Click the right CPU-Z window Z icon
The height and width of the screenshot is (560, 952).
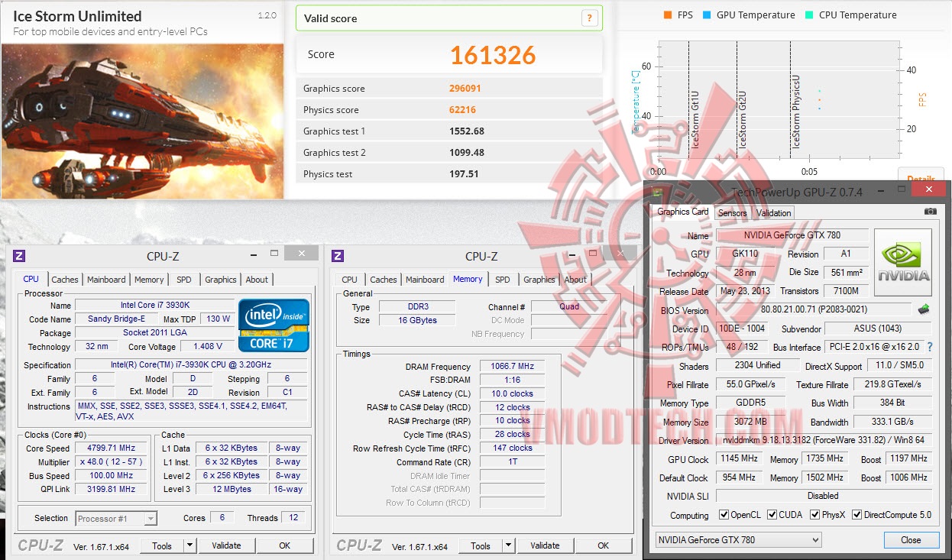point(338,256)
